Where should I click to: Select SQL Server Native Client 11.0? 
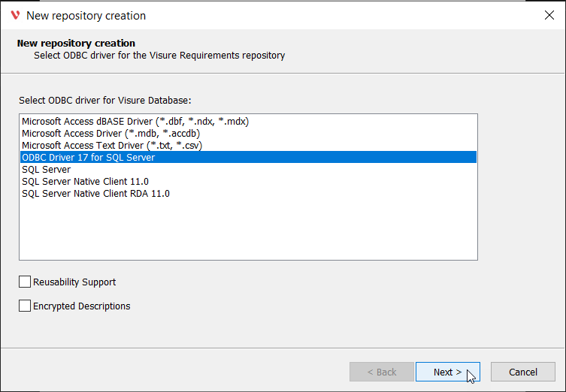point(248,182)
